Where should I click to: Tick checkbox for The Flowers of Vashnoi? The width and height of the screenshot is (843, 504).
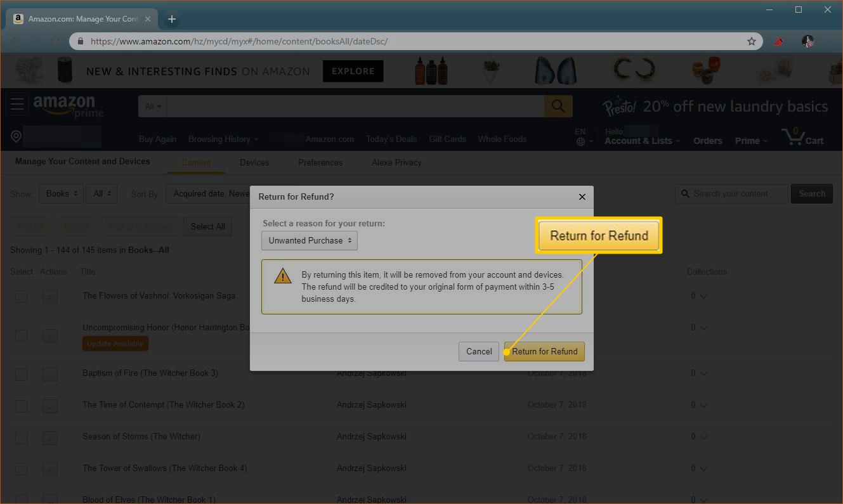point(22,296)
